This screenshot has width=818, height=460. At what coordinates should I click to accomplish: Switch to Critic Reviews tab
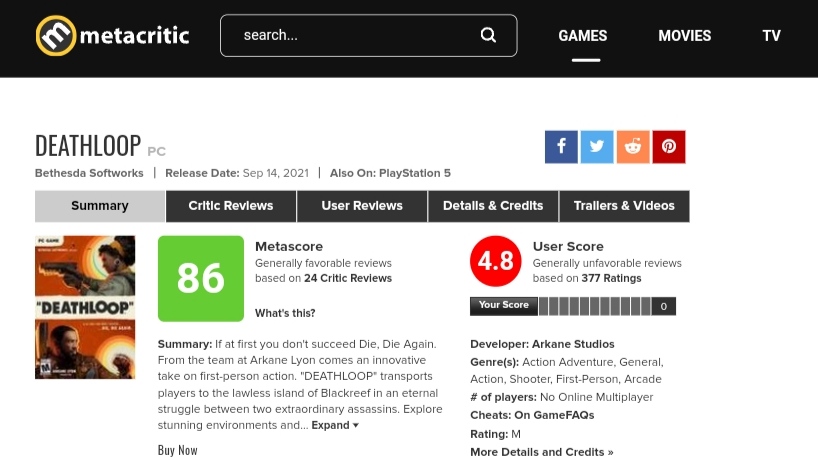coord(231,206)
